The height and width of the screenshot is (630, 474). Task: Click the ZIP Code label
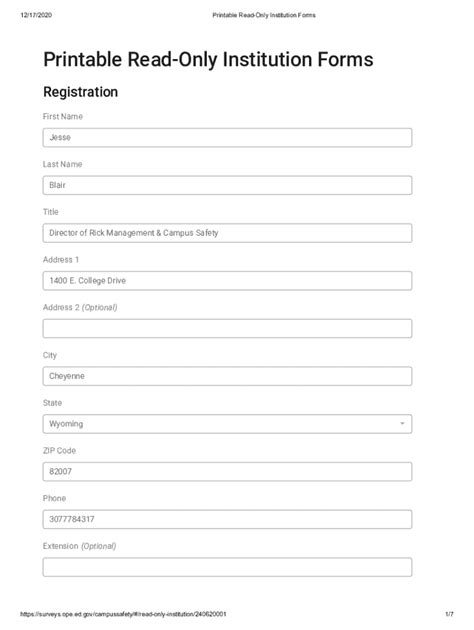click(x=59, y=451)
